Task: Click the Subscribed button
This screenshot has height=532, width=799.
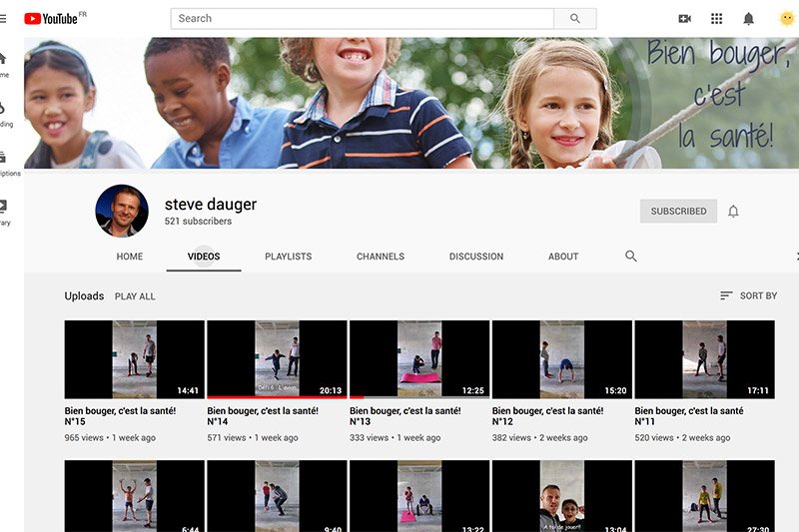Action: [678, 211]
